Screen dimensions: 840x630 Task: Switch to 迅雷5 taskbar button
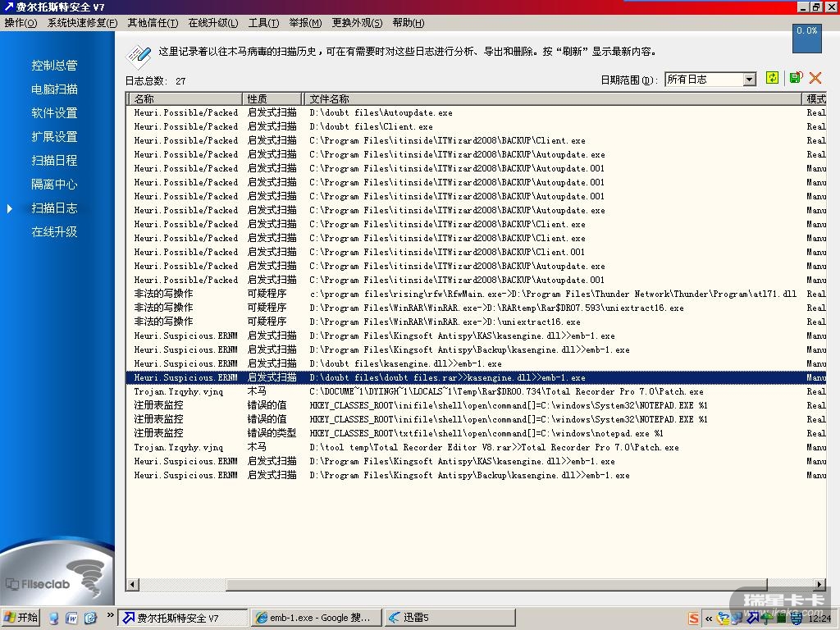(x=450, y=618)
